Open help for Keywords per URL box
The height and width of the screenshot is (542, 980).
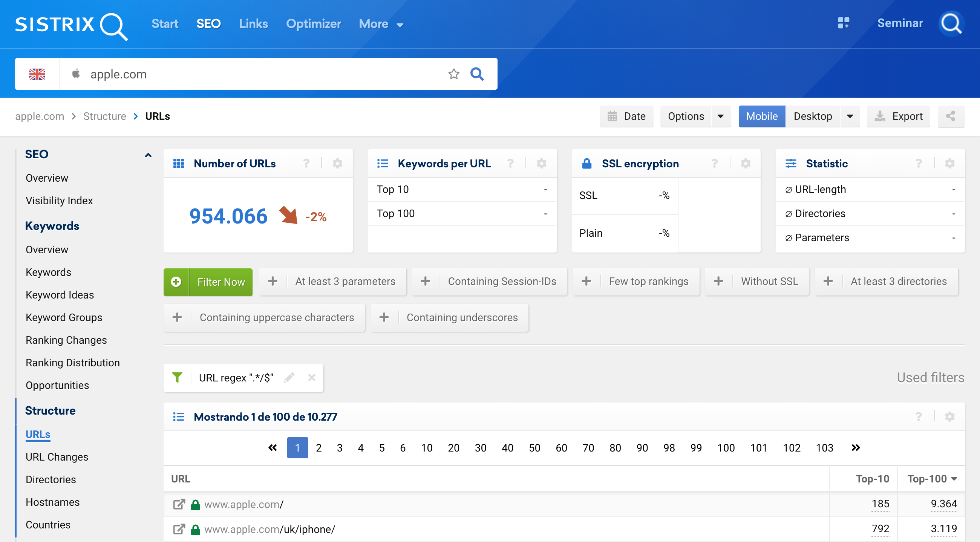(511, 164)
